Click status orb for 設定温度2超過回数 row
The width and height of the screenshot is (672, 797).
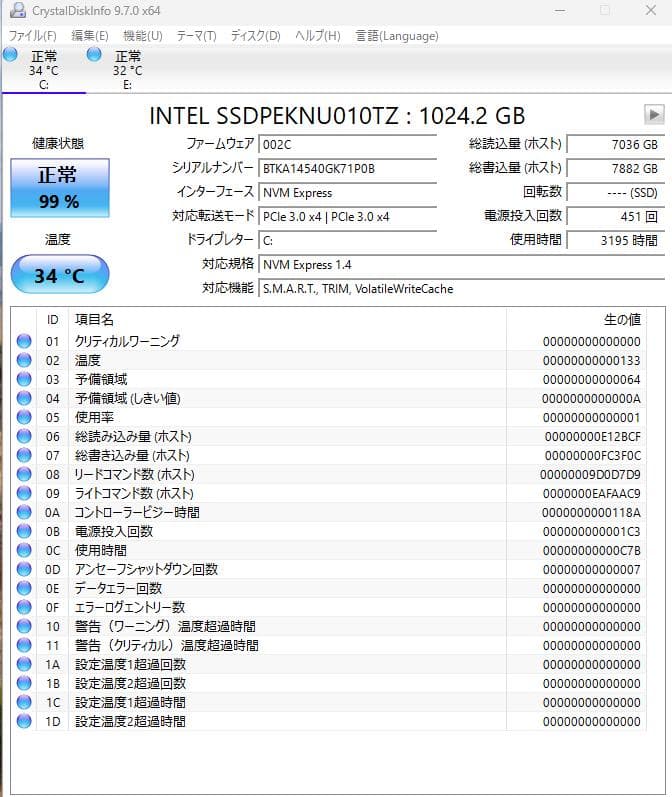point(24,683)
